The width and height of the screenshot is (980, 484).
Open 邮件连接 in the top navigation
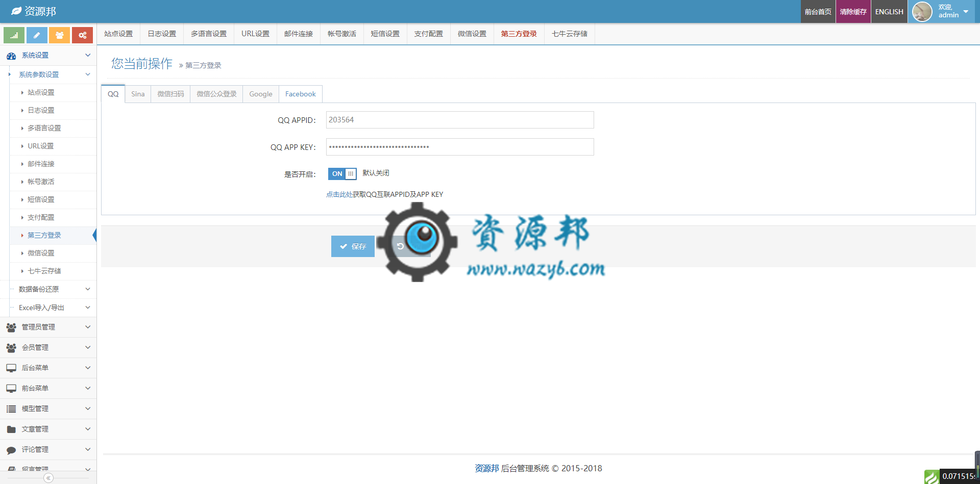(x=299, y=34)
